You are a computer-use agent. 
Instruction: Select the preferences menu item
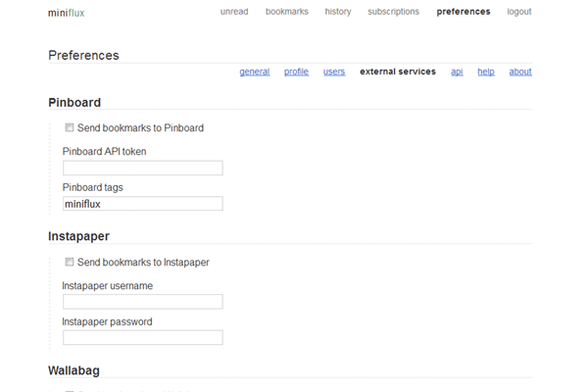[x=464, y=12]
